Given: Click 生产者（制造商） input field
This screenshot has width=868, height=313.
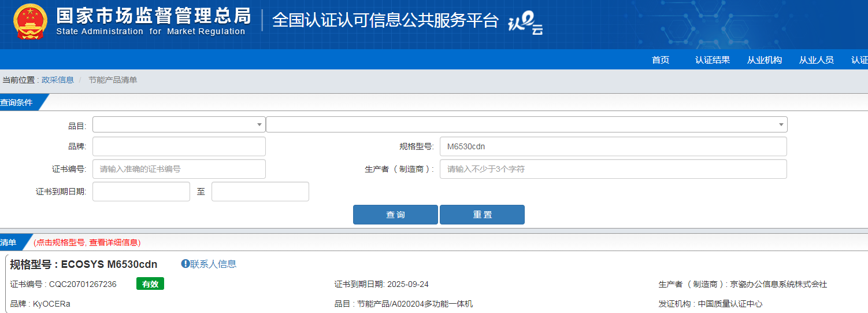Looking at the screenshot, I should [613, 169].
